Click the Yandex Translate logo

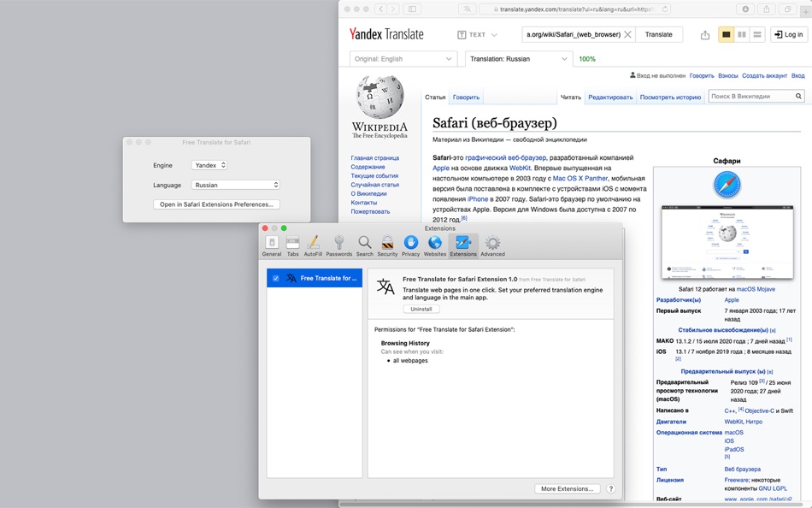386,34
